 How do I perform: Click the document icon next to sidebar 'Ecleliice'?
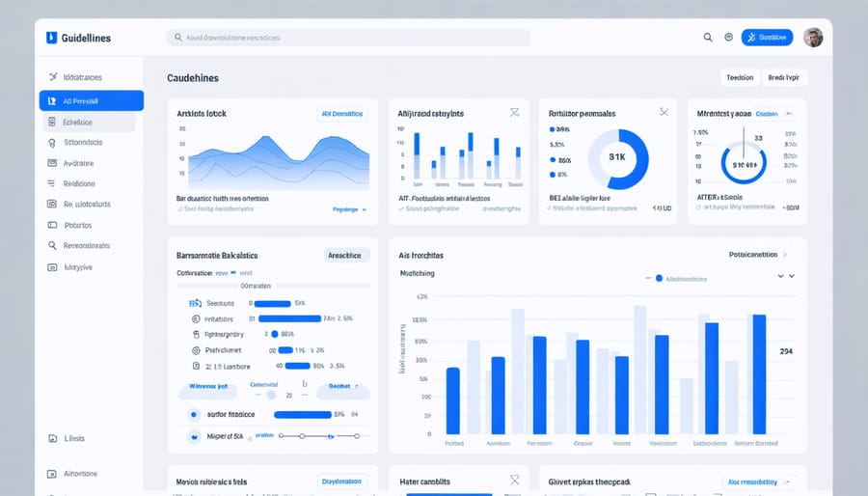coord(52,122)
